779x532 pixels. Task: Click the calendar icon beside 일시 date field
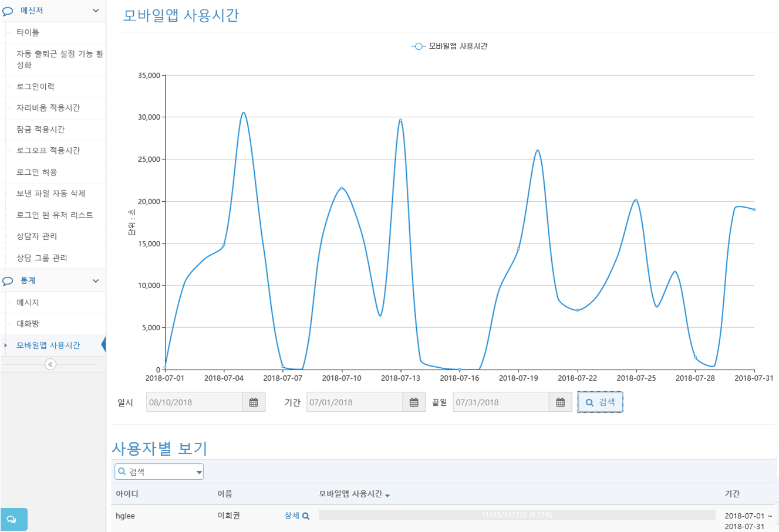tap(254, 402)
